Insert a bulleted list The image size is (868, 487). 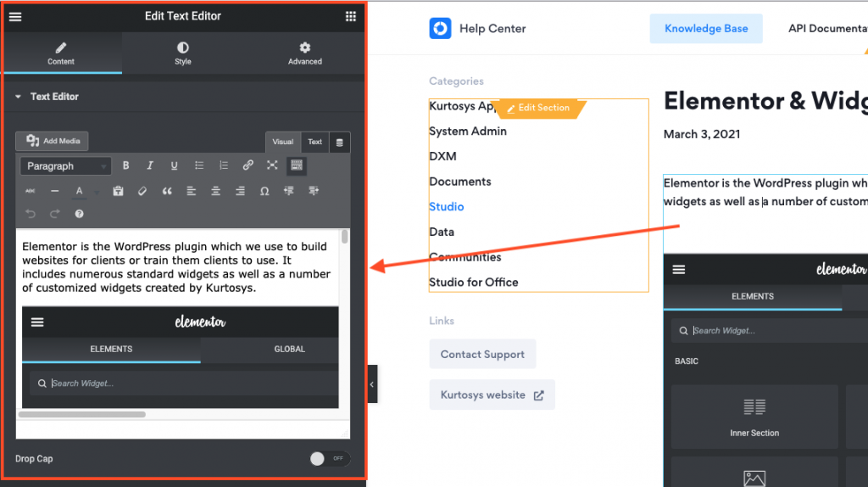click(198, 165)
